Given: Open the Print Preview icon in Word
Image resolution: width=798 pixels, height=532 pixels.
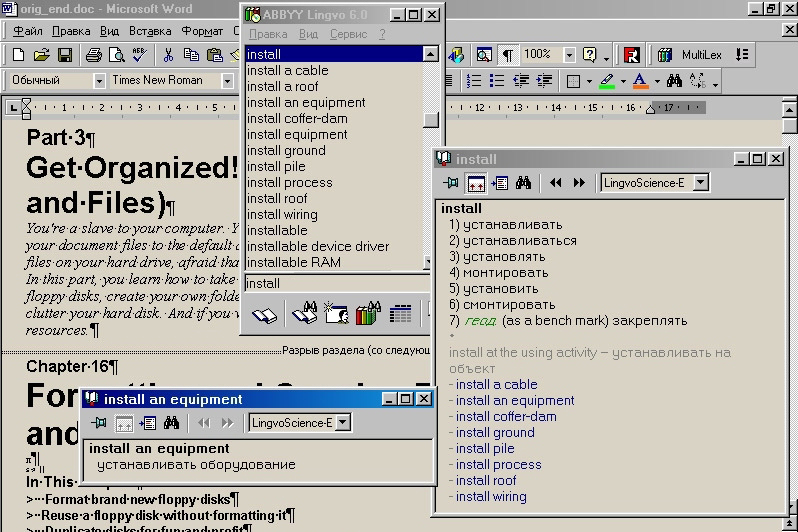Looking at the screenshot, I should 115,55.
